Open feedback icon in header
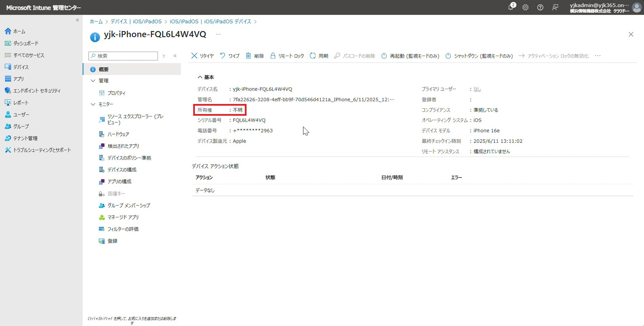Screen dimensions: 644x326 point(555,7)
